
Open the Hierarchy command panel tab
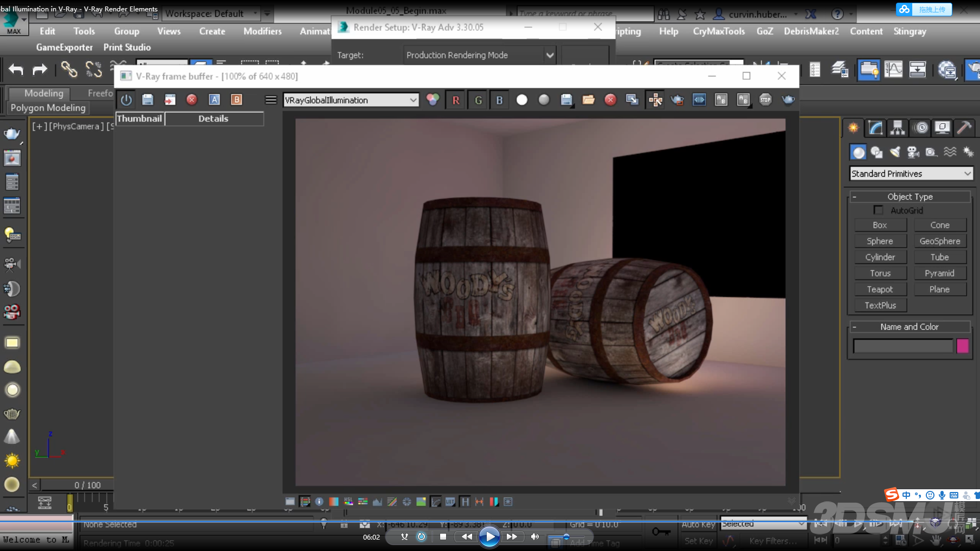(898, 128)
